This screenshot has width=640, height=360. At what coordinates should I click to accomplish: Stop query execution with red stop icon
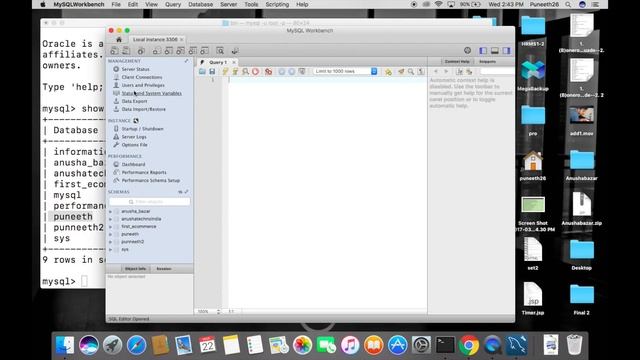(256, 71)
